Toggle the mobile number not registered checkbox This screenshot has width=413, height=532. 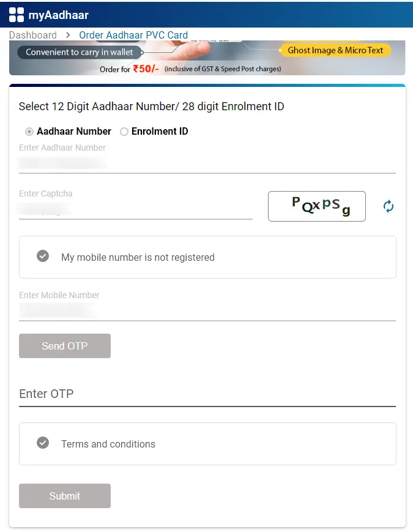tap(43, 256)
